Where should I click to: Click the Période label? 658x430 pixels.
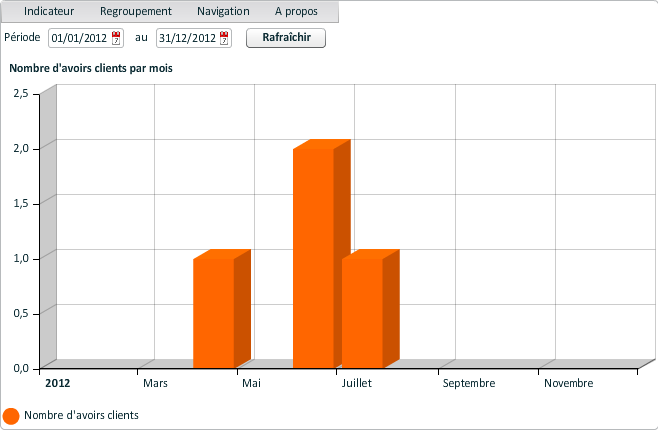22,37
